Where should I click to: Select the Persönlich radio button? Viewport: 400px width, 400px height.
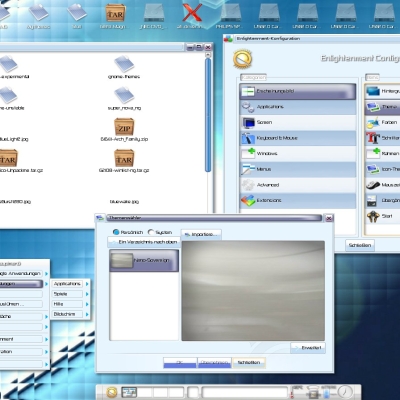[x=116, y=232]
